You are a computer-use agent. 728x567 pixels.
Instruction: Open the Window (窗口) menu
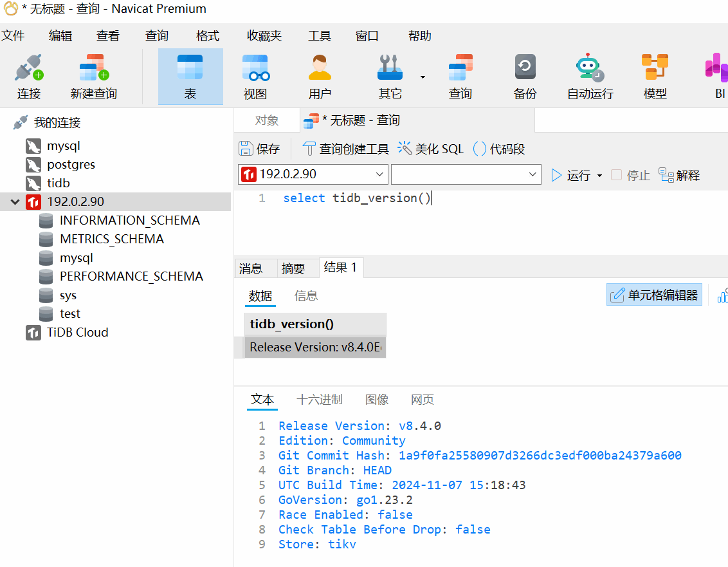[367, 36]
